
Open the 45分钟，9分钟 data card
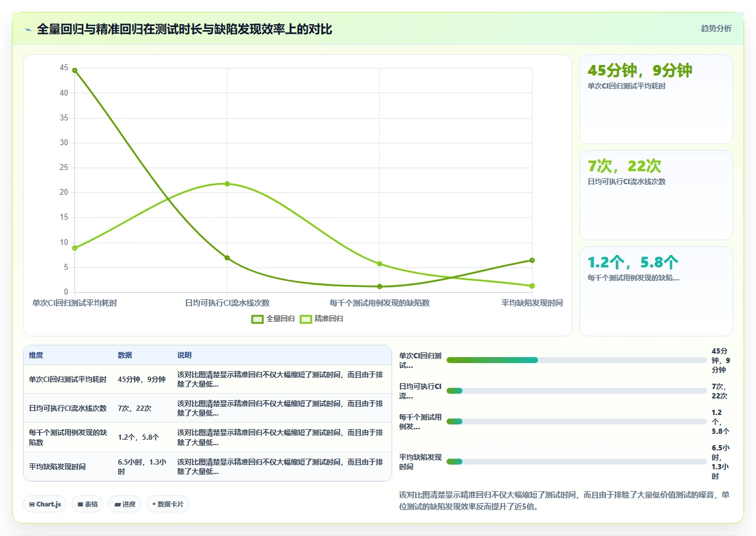(x=656, y=99)
